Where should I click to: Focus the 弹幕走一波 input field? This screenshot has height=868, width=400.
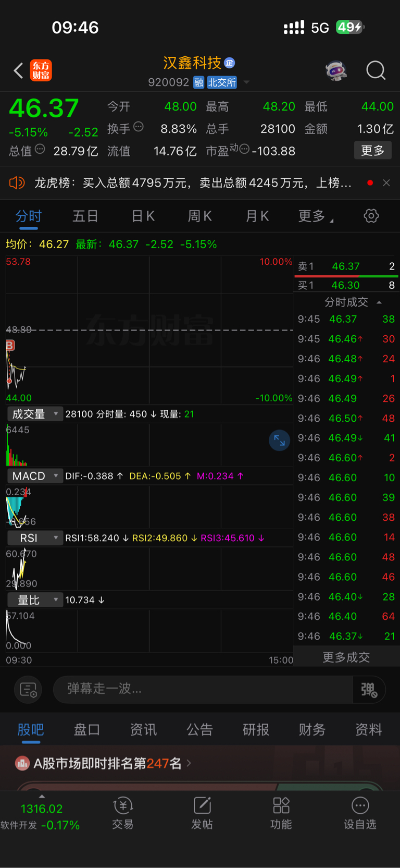[x=203, y=689]
